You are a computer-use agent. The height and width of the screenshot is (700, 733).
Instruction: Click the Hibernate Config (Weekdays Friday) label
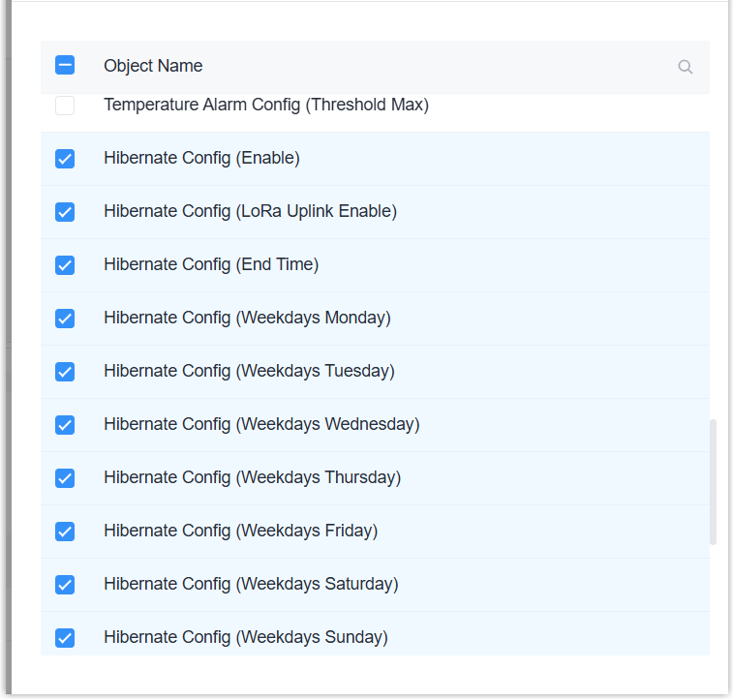[x=240, y=531]
